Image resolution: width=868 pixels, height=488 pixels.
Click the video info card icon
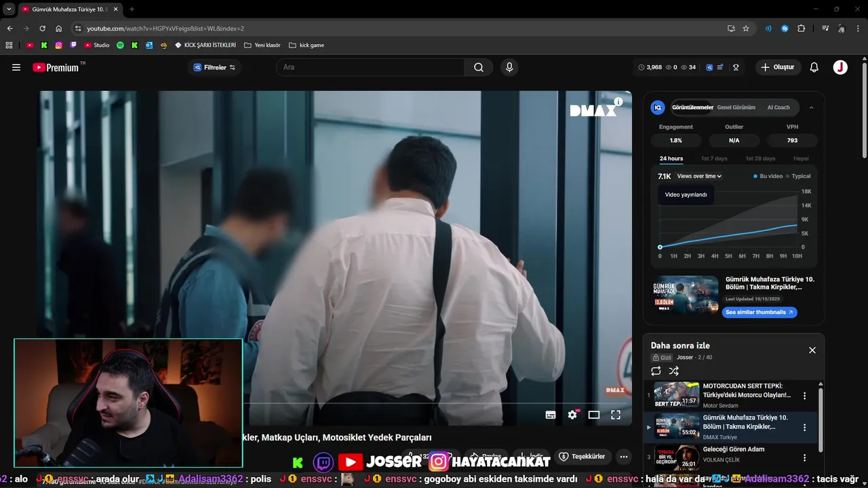(x=618, y=102)
